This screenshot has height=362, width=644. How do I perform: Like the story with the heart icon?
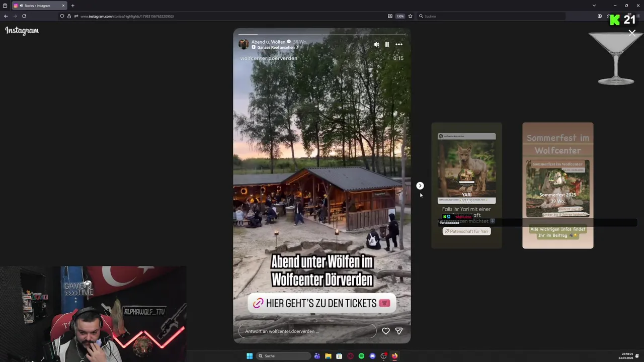tap(385, 331)
